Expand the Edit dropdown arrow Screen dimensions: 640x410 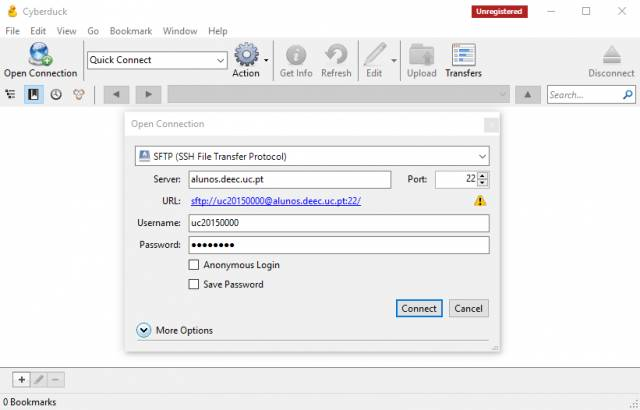(x=394, y=60)
